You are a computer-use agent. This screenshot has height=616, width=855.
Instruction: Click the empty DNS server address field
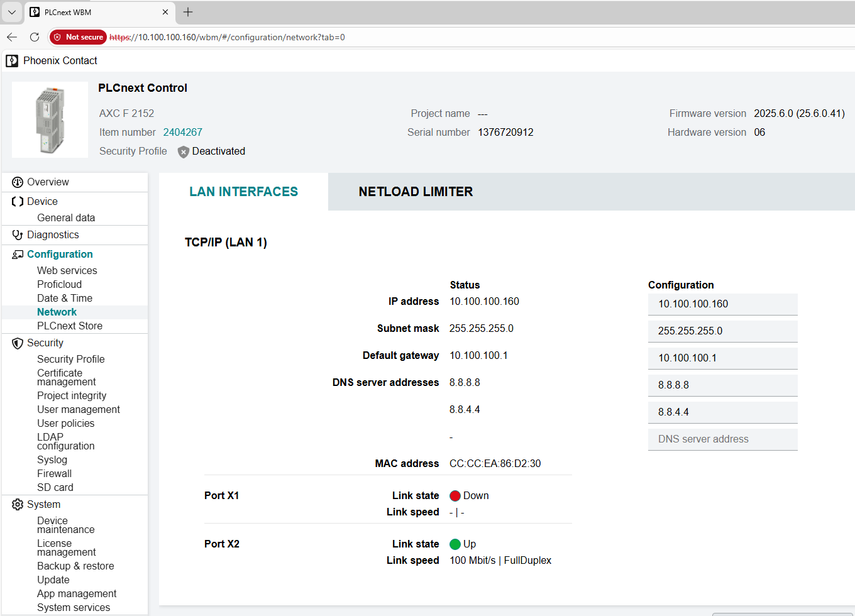723,439
